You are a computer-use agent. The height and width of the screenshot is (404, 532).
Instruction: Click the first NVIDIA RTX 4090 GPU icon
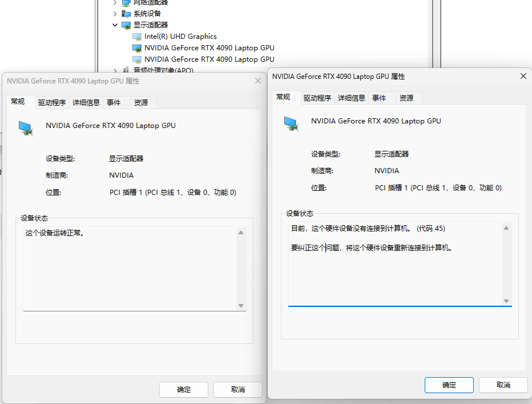[137, 47]
